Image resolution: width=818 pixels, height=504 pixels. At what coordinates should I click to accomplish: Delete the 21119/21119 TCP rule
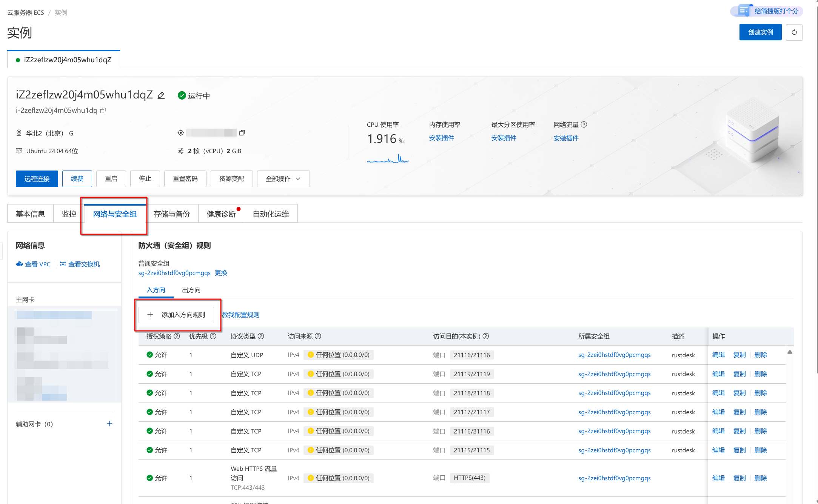point(760,374)
